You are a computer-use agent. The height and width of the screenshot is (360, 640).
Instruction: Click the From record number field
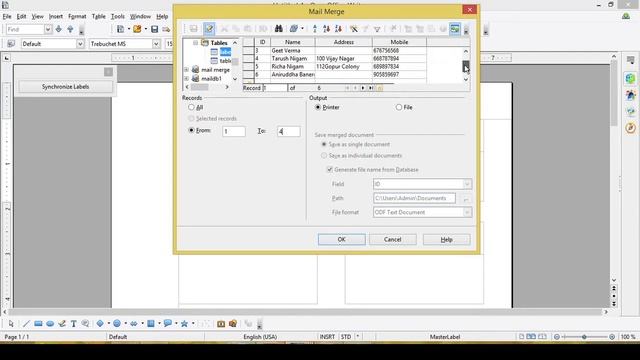pyautogui.click(x=234, y=131)
